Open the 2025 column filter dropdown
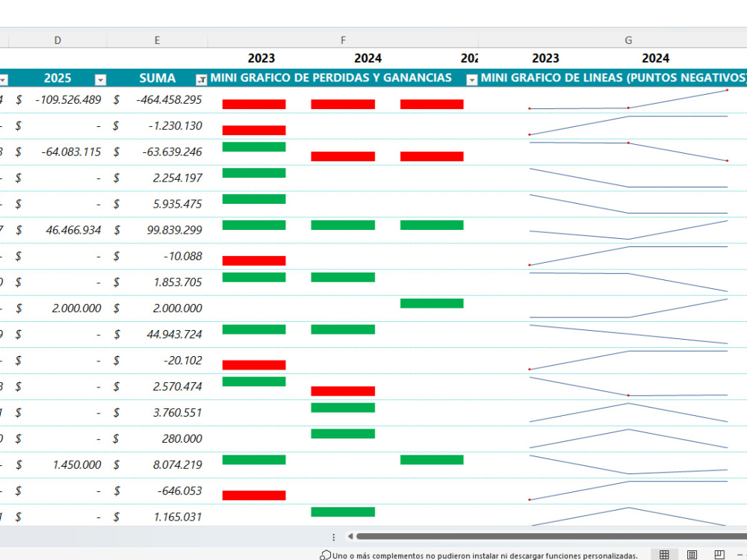This screenshot has height=560, width=747. pyautogui.click(x=100, y=80)
